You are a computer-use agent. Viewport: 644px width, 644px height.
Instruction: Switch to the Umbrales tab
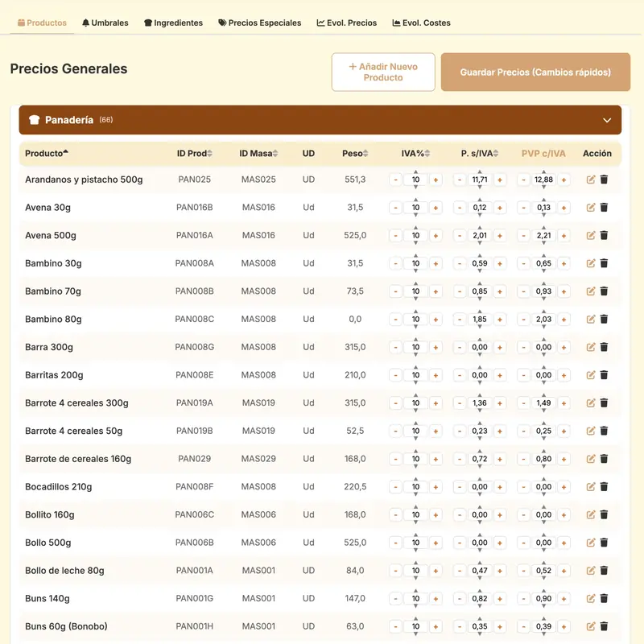point(105,23)
